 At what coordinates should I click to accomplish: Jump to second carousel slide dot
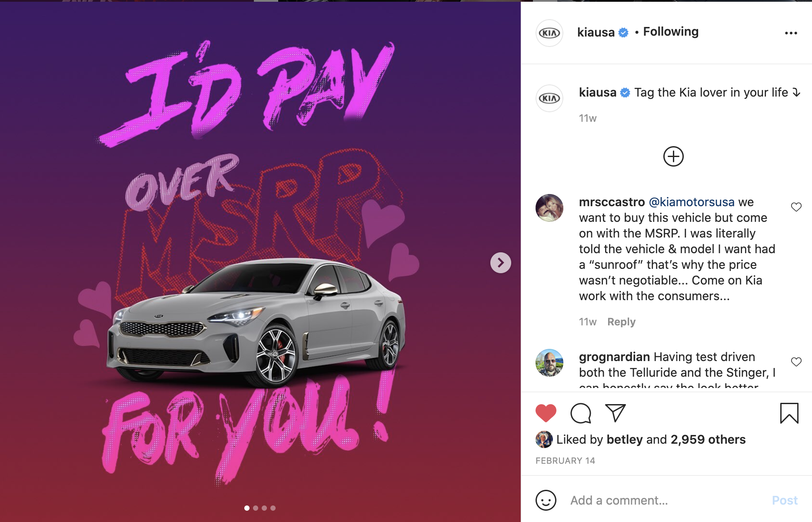pos(256,508)
